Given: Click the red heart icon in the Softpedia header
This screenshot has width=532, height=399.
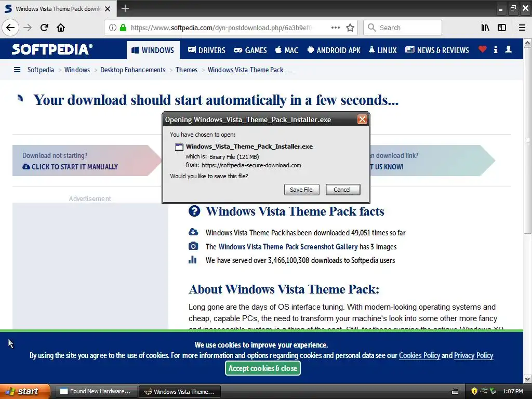Looking at the screenshot, I should (483, 49).
